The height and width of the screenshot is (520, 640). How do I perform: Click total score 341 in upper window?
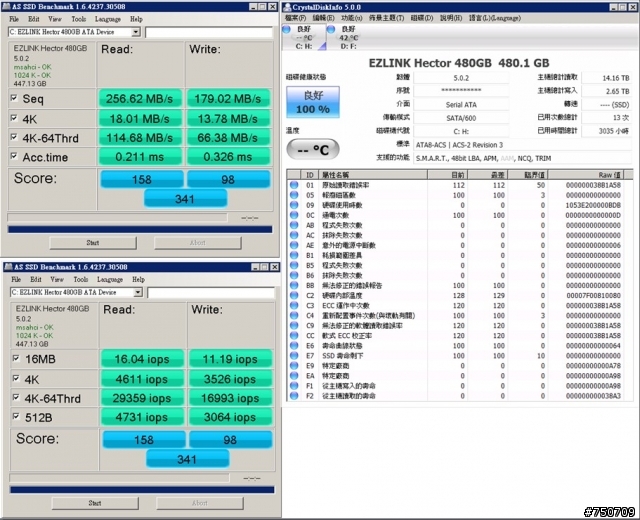coord(185,199)
